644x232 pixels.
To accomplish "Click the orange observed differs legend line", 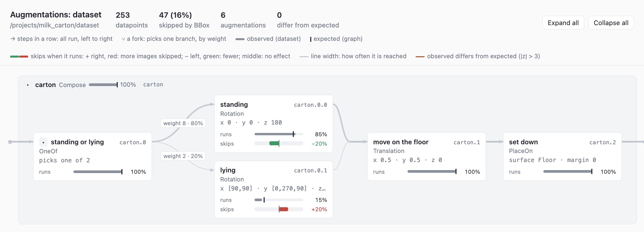I will click(420, 57).
